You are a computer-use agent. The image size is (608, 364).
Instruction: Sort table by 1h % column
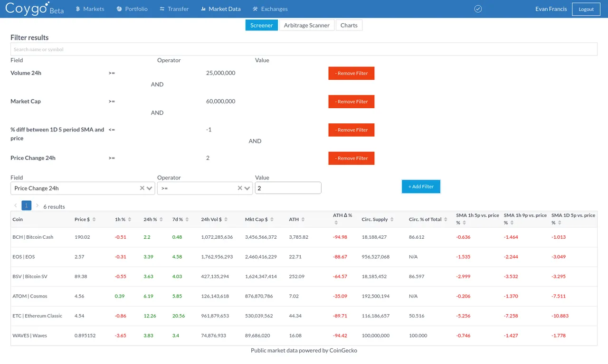click(x=131, y=219)
